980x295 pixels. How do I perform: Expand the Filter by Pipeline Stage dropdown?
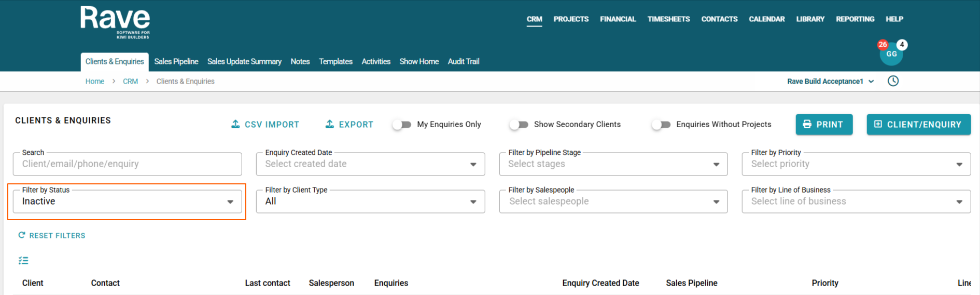tap(613, 164)
